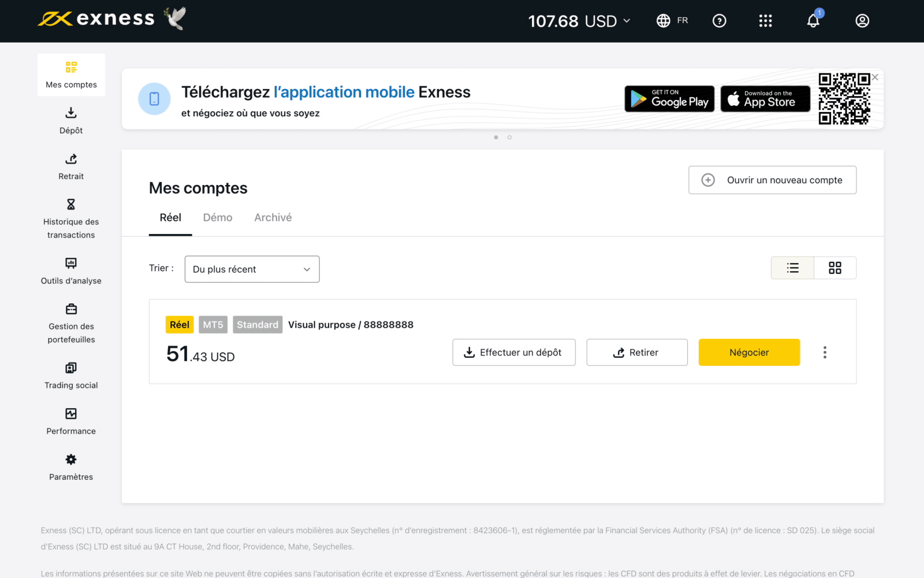
Task: Open Dépôt in the sidebar
Action: click(x=71, y=121)
